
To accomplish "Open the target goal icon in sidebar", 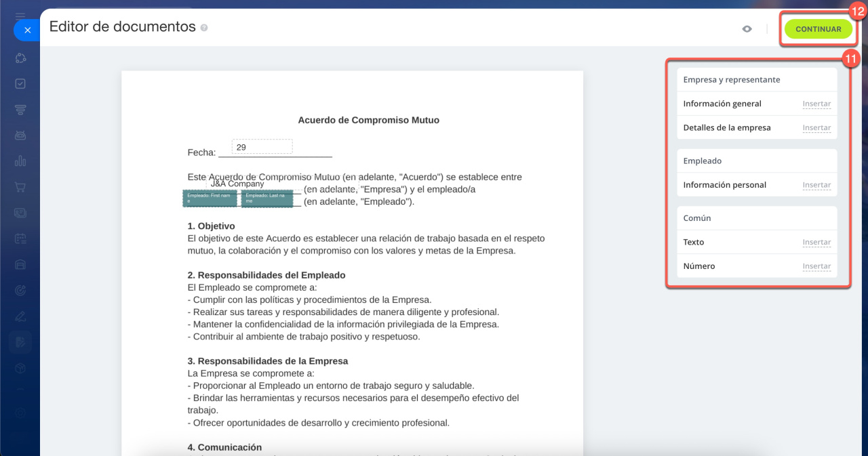I will (x=20, y=290).
